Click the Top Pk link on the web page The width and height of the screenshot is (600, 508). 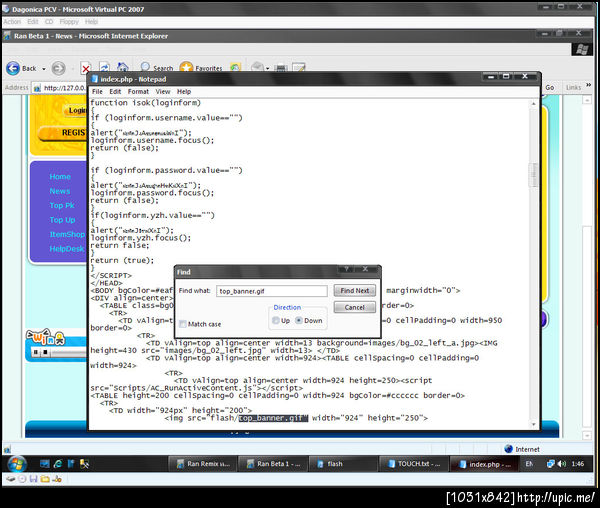(x=62, y=205)
